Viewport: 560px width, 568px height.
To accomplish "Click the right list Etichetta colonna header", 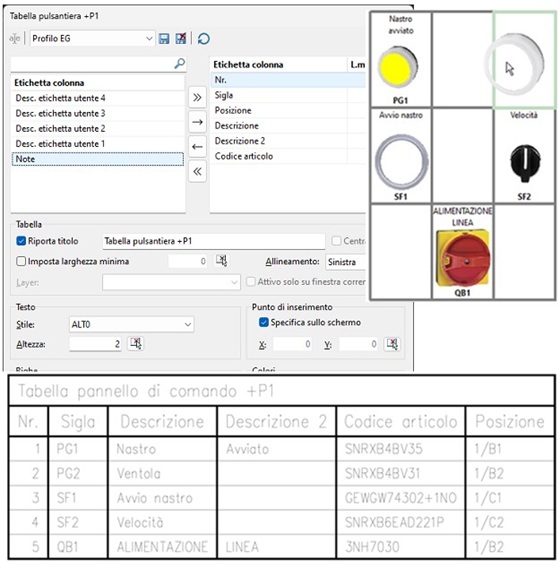I will coord(279,64).
